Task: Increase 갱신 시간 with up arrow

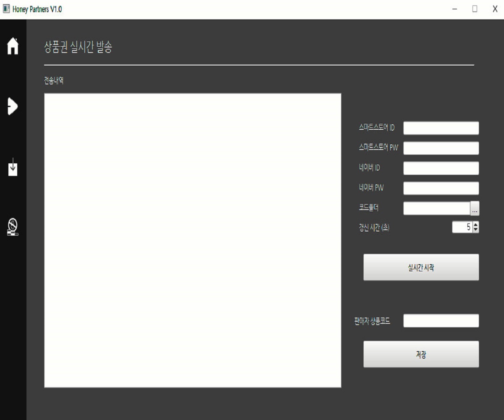Action: tap(475, 225)
